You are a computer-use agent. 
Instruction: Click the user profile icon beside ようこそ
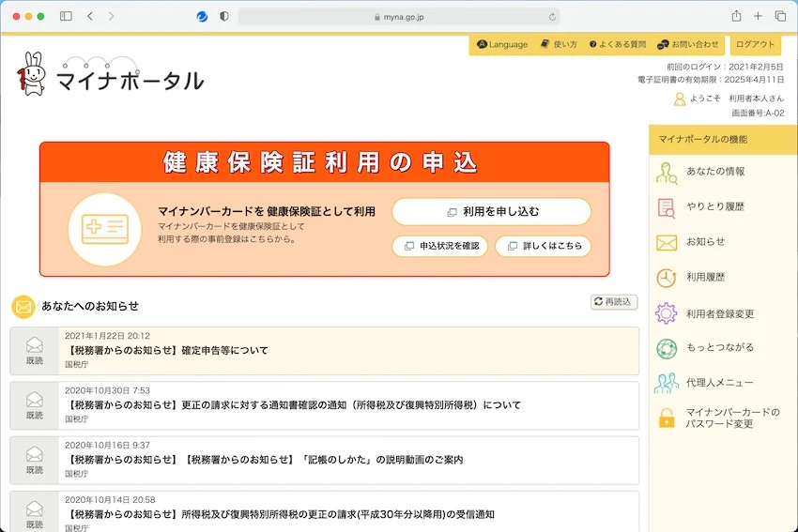pos(680,99)
